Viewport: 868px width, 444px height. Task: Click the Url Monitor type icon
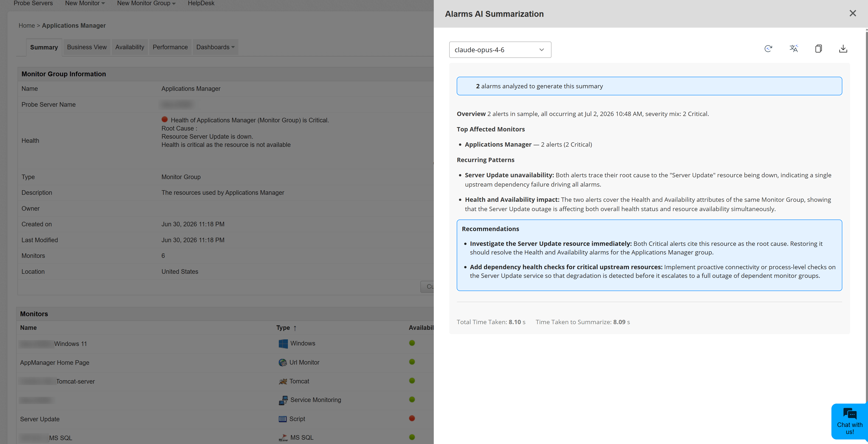pos(282,363)
